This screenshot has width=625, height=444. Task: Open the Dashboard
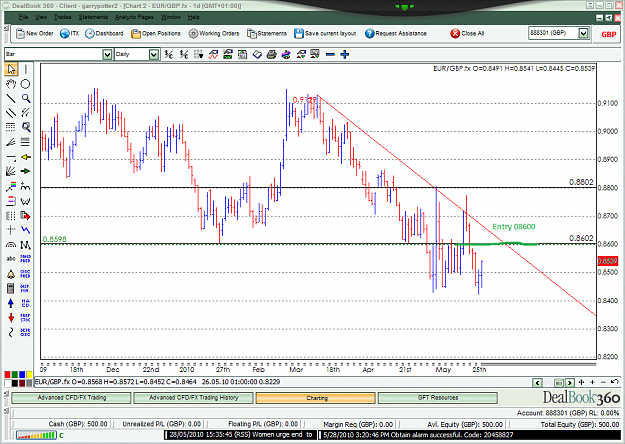tap(104, 33)
